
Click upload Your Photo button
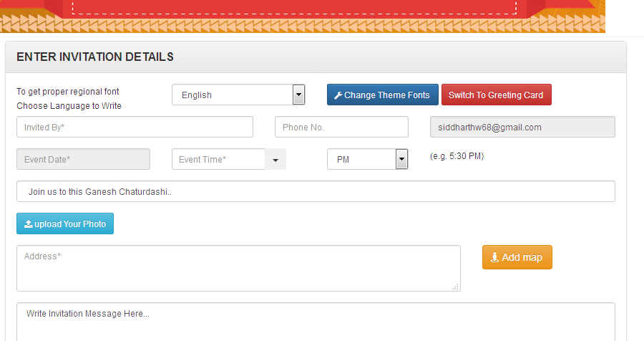(x=65, y=224)
